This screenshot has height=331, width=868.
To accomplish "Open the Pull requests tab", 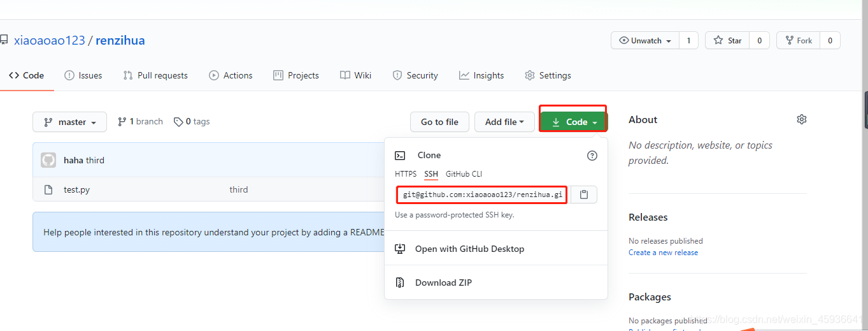I will click(155, 75).
